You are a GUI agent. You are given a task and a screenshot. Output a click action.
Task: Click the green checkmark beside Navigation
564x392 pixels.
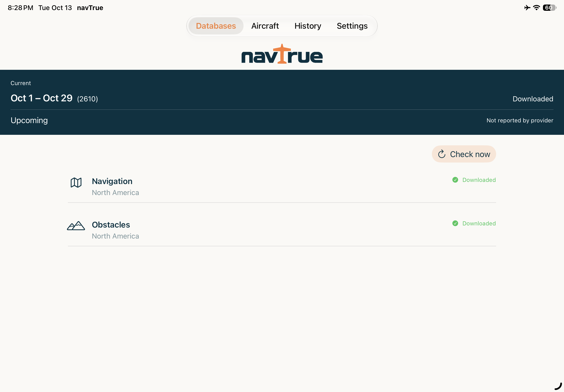coord(455,180)
